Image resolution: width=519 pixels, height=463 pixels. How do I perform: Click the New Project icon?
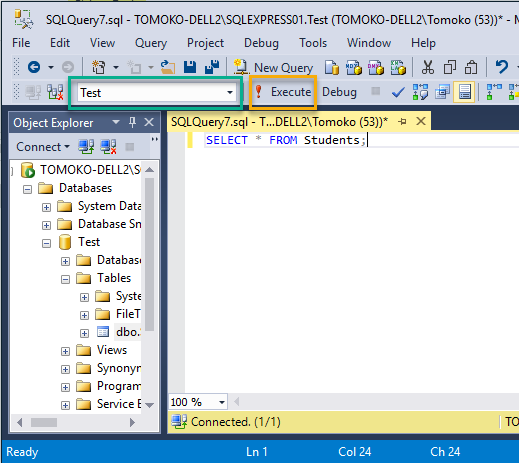coord(98,67)
